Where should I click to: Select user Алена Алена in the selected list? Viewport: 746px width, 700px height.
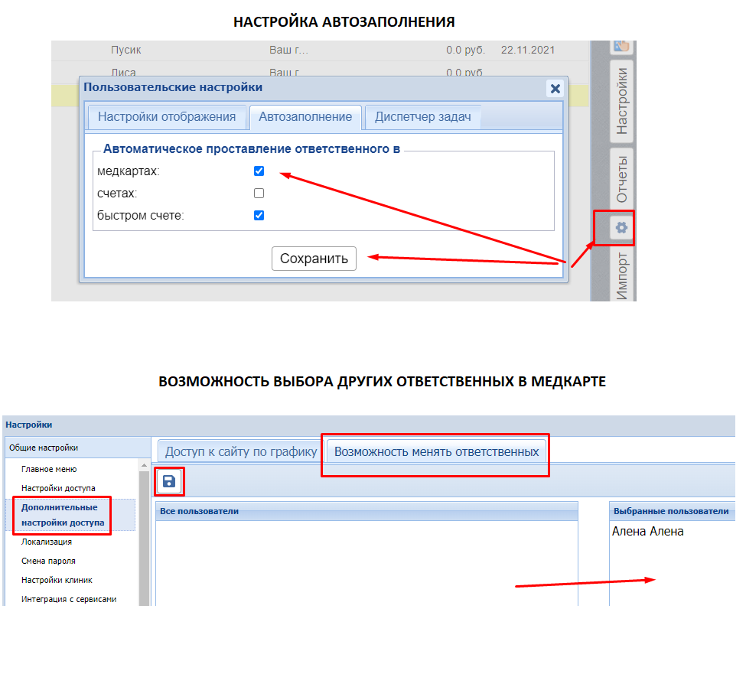pos(648,531)
